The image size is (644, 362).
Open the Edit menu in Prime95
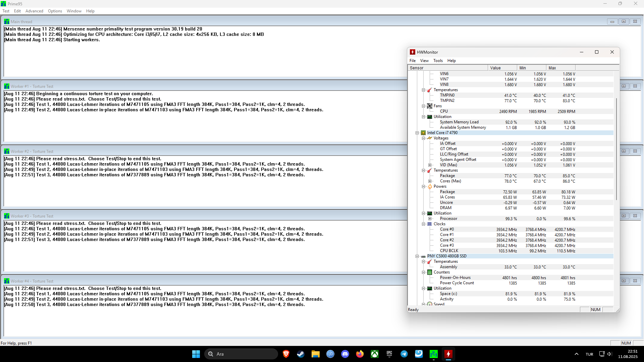17,11
